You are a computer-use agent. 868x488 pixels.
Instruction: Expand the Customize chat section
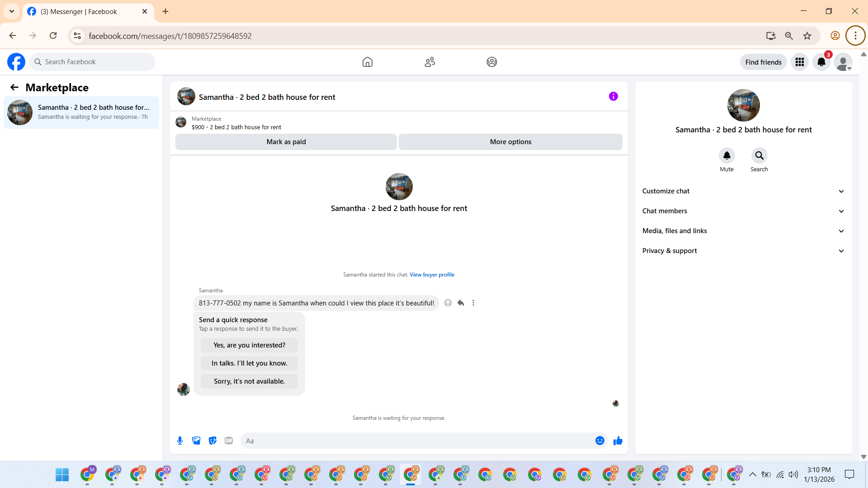743,191
